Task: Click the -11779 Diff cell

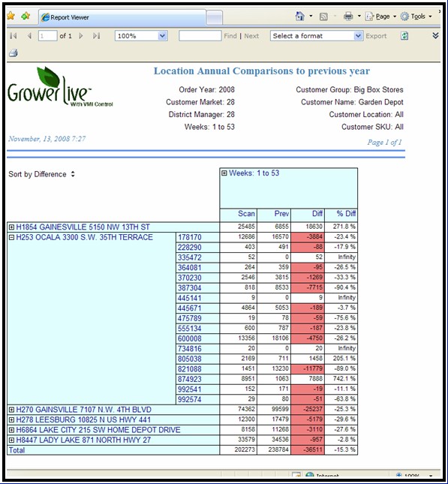Action: (x=308, y=369)
